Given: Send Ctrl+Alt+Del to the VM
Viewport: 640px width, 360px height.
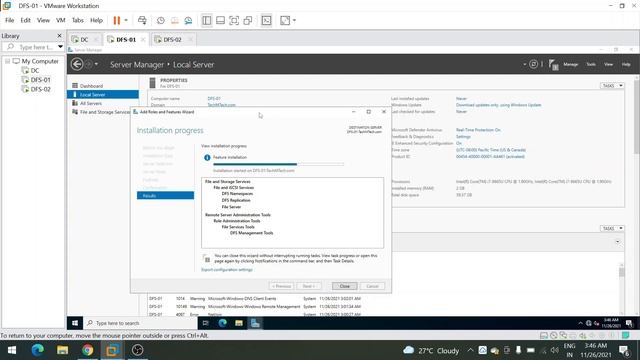Looking at the screenshot, I should tap(142, 20).
